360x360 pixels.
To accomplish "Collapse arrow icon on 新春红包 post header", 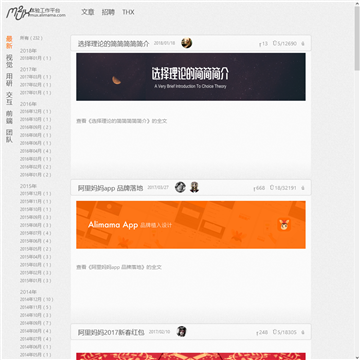I will coord(303,332).
